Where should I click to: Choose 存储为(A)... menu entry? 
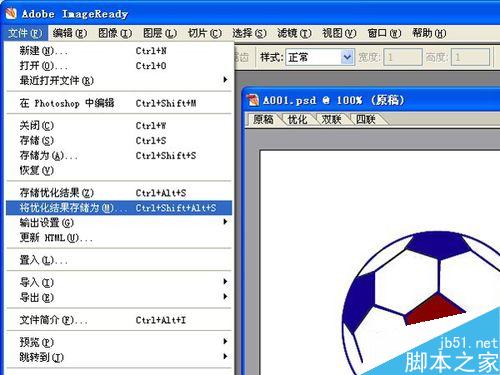click(119, 155)
